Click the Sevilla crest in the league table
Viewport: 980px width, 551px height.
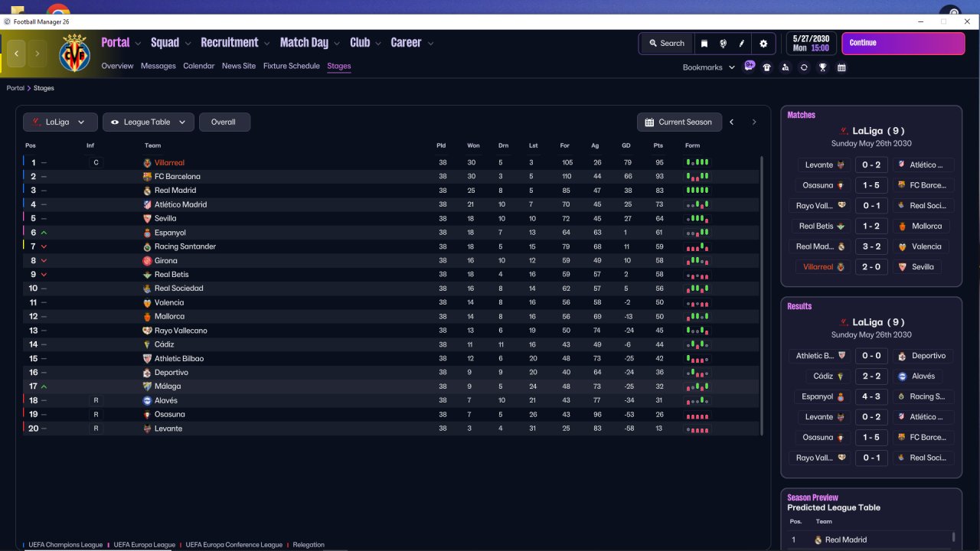pos(148,219)
